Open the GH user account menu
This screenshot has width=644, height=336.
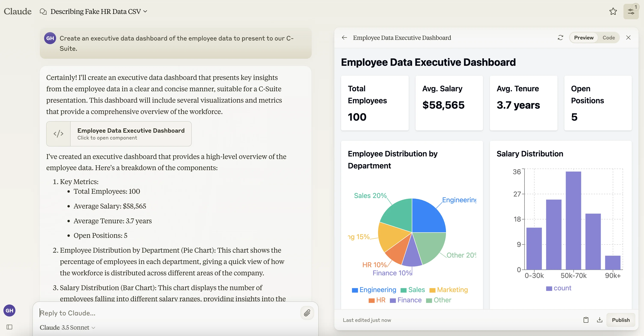(x=9, y=310)
